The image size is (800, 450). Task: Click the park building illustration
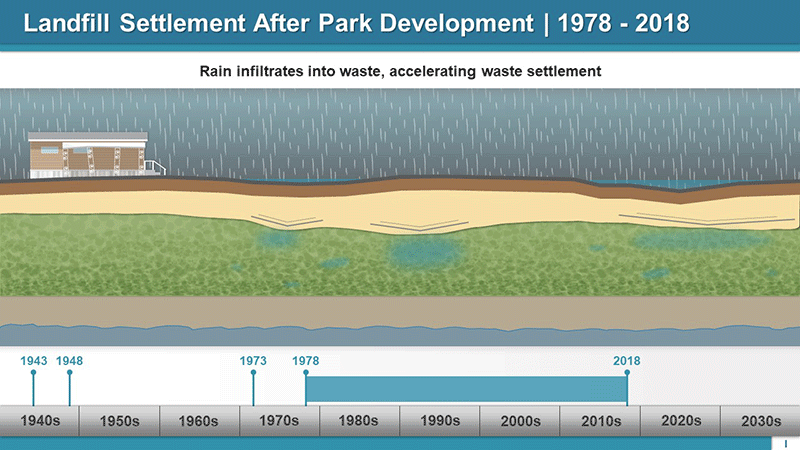click(x=95, y=155)
